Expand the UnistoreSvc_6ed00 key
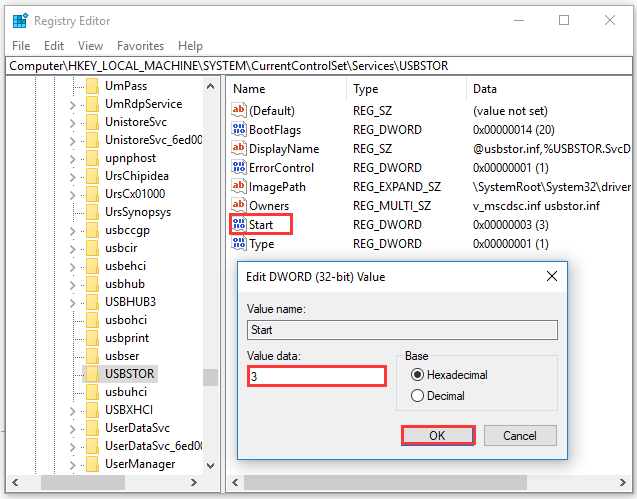The width and height of the screenshot is (637, 499). point(72,141)
